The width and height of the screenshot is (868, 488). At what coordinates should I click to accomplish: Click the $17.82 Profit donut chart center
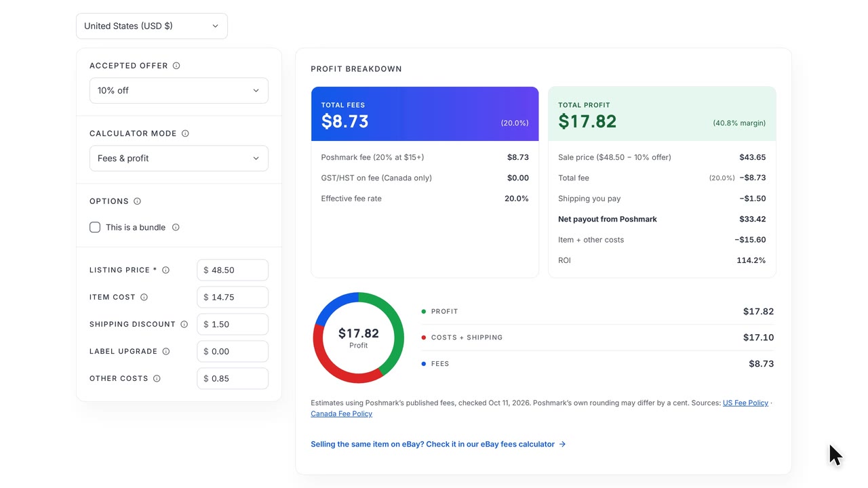click(359, 338)
